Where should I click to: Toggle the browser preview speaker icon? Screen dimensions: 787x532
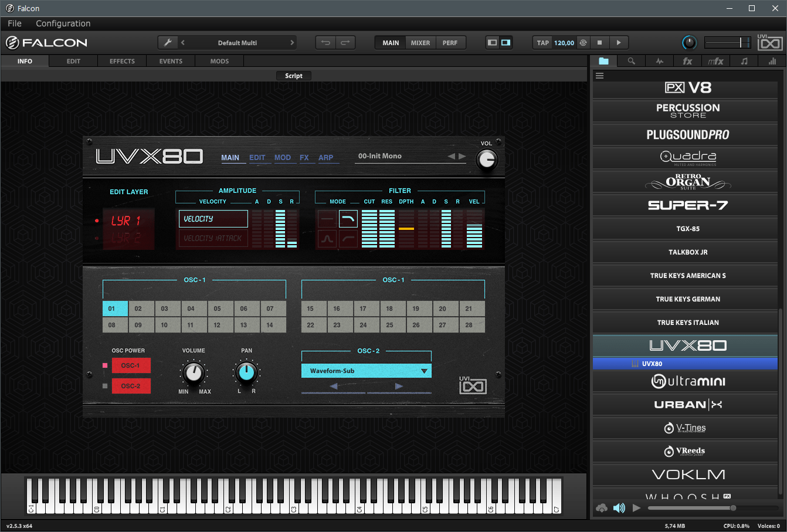click(x=619, y=508)
